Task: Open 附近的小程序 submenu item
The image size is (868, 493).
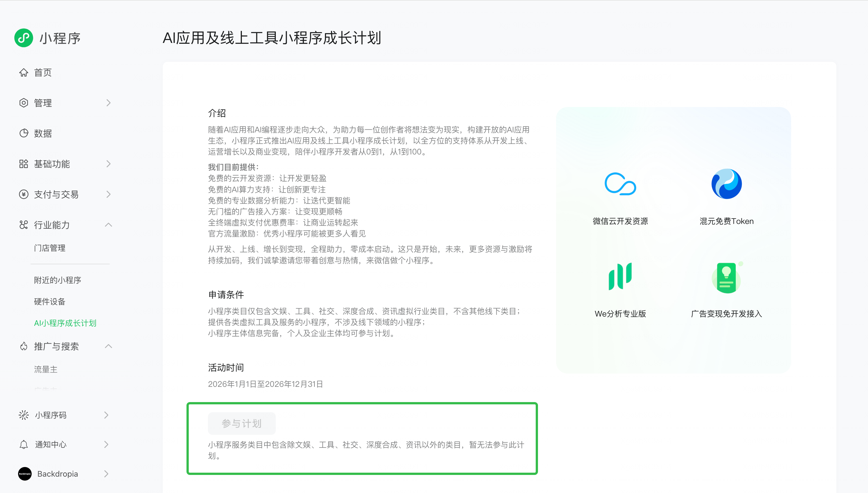Action: 57,280
